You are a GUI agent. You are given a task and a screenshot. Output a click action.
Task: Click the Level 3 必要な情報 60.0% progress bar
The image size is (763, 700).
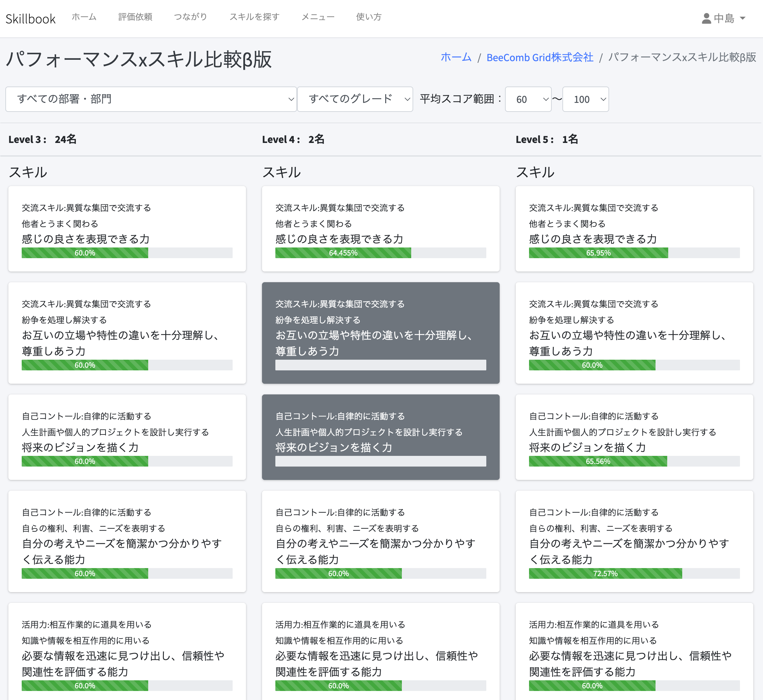[127, 686]
